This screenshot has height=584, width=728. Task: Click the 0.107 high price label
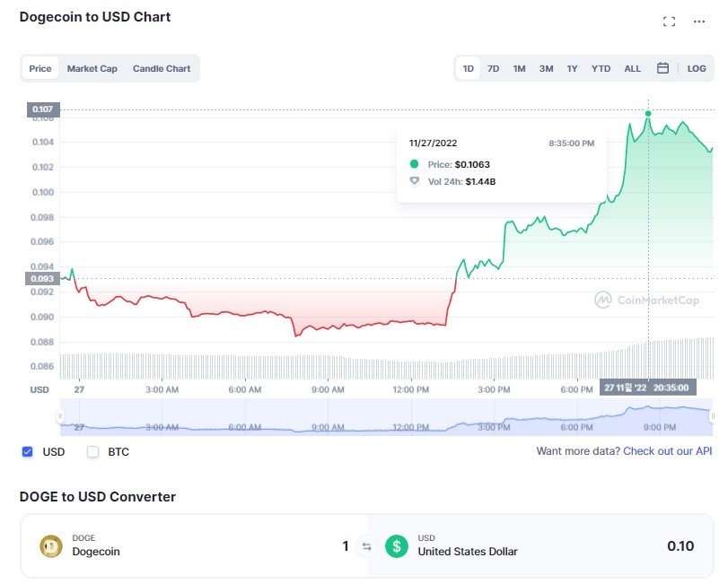(43, 109)
